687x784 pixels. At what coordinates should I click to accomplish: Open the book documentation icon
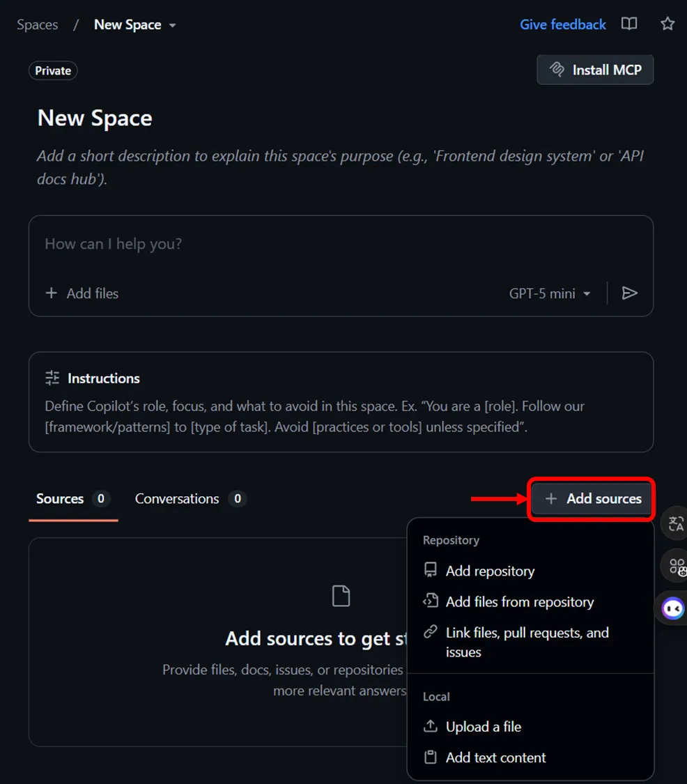point(629,24)
